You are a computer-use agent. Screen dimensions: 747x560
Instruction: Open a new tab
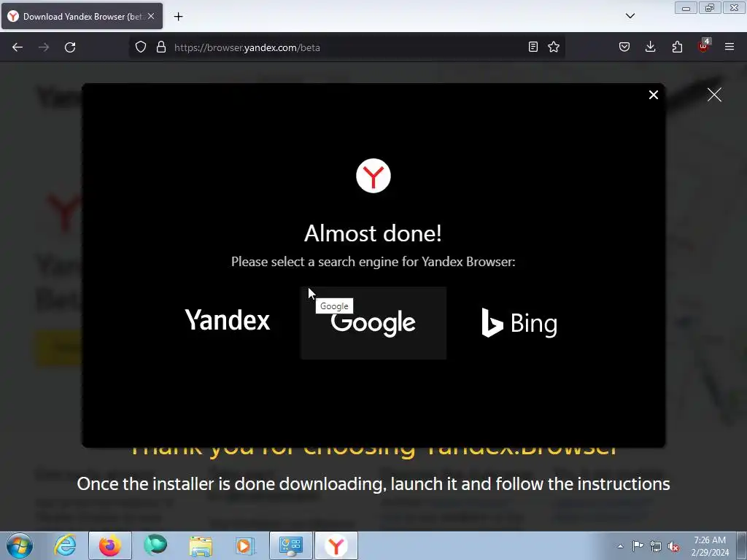(178, 17)
